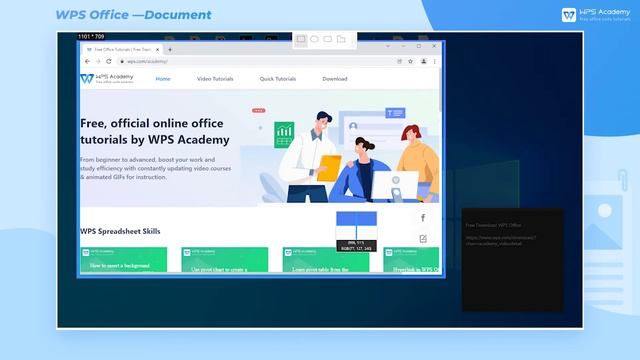
Task: Click the hero headline 'Free, official online office tutorials'
Action: point(155,131)
